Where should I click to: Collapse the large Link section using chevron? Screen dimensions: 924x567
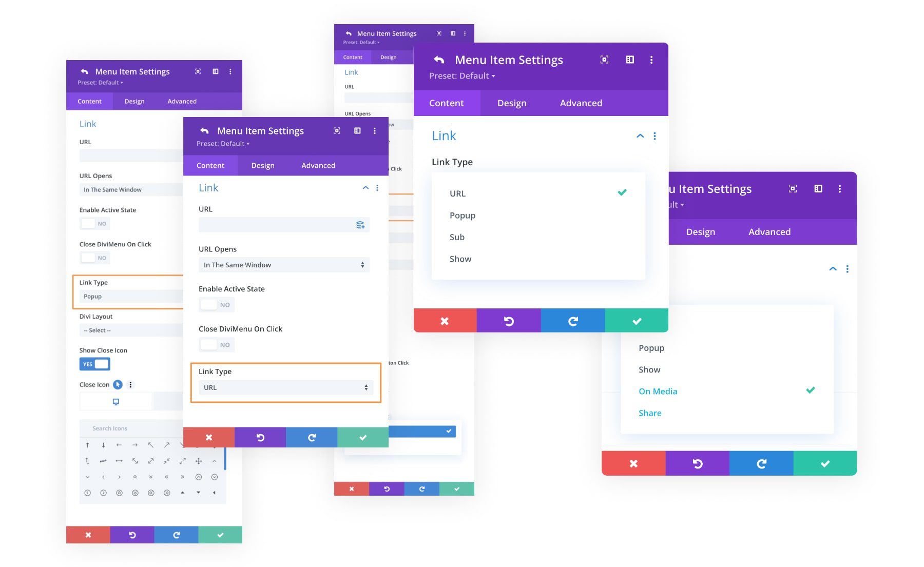point(640,136)
